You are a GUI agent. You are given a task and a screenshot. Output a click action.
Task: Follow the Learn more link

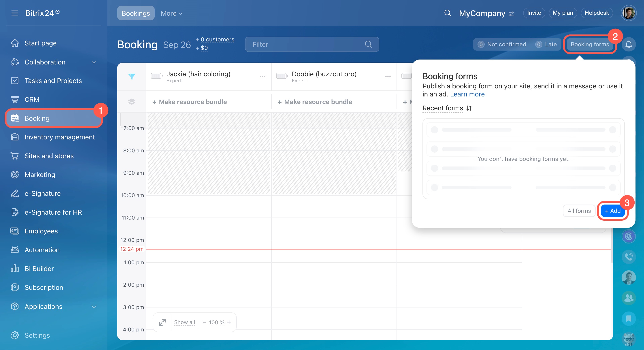[x=467, y=94]
